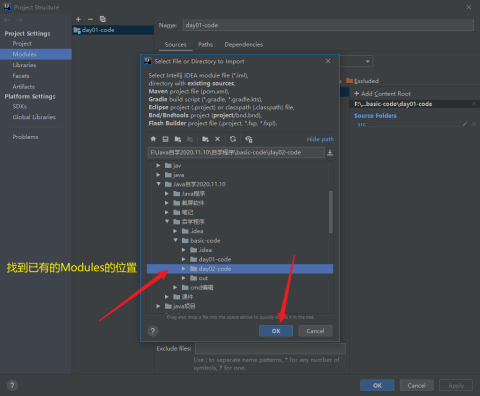Confirm import with dialog OK button
Image resolution: width=480 pixels, height=396 pixels.
[x=276, y=331]
